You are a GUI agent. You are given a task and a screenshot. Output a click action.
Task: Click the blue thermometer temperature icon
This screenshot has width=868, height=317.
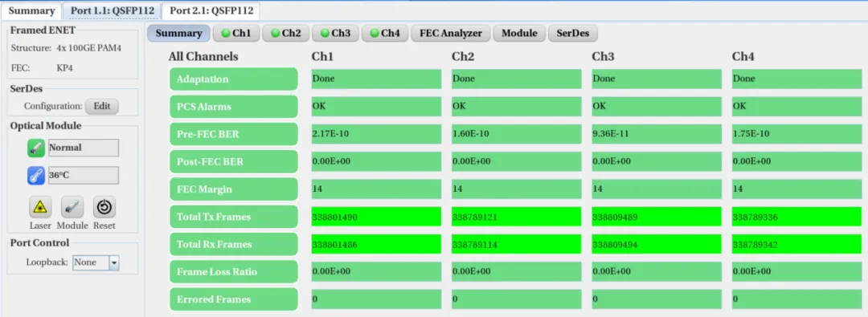tap(36, 176)
